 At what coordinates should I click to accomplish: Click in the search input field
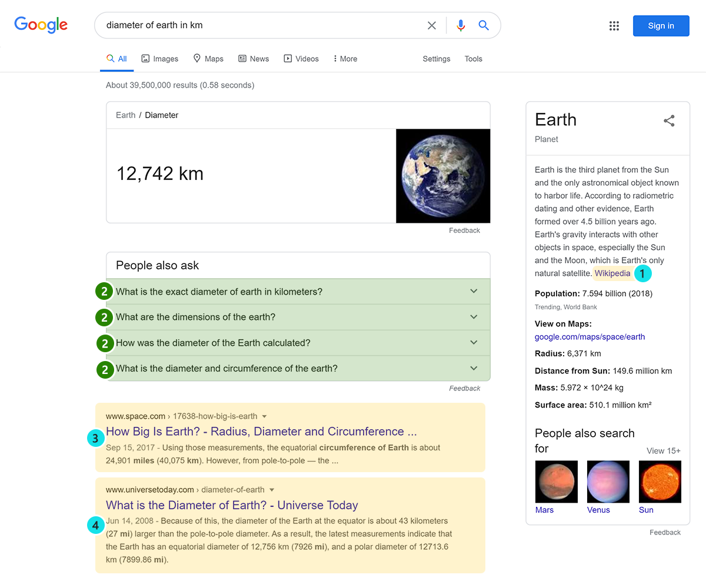262,25
